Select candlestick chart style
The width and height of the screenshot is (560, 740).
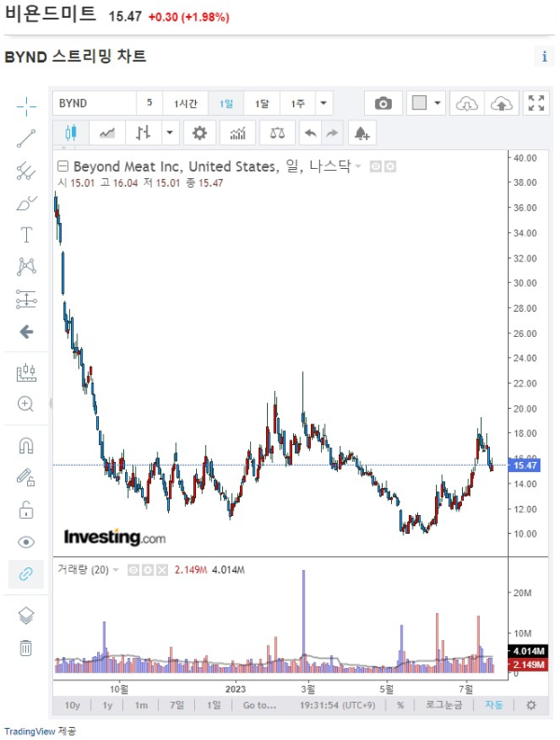pos(71,133)
